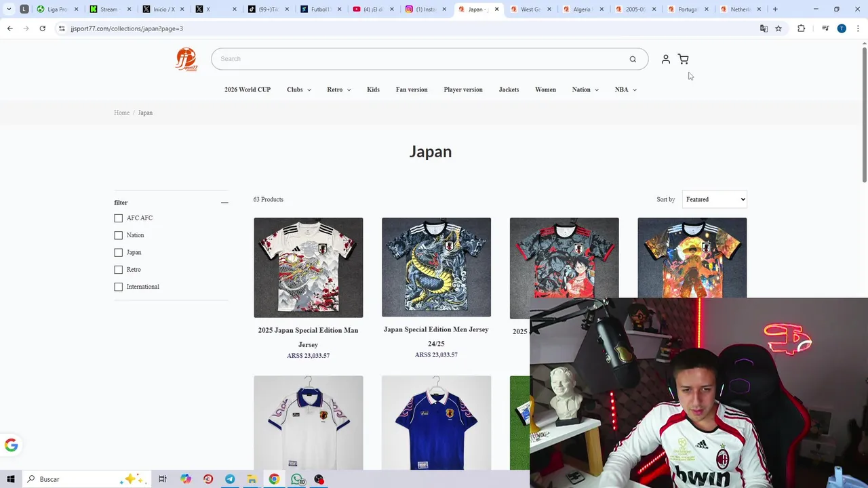Open Jackets menu item

coord(509,89)
